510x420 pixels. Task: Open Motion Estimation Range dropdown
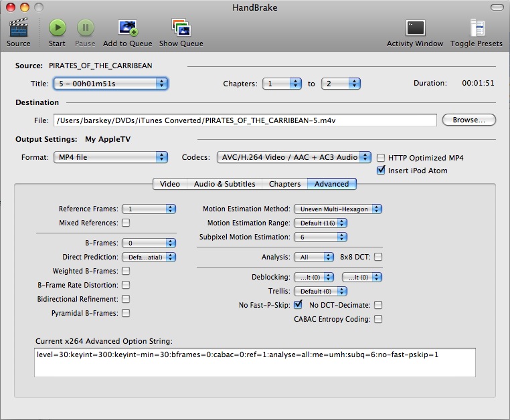click(321, 223)
